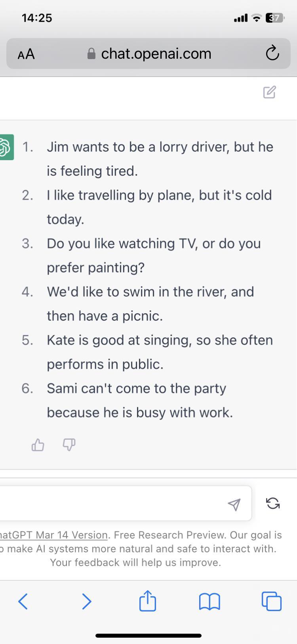
Task: Reload the page in address bar
Action: pos(272,53)
